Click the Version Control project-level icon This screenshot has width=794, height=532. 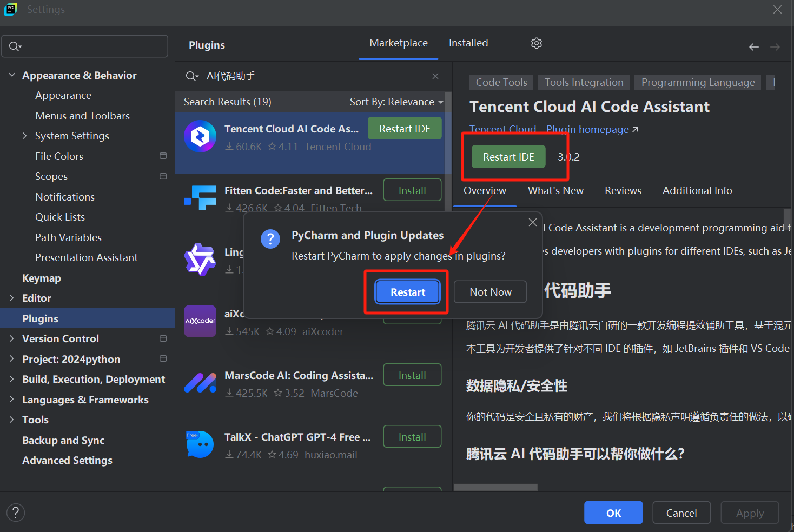coord(163,338)
